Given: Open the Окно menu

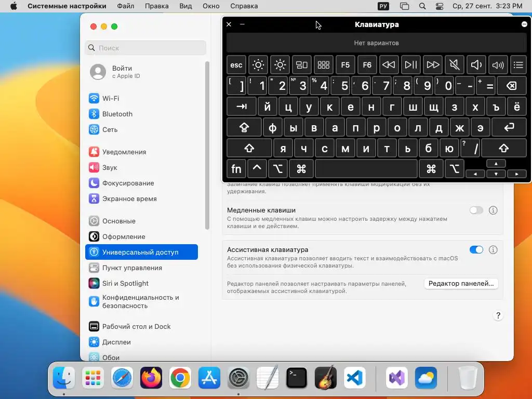Looking at the screenshot, I should pos(211,6).
